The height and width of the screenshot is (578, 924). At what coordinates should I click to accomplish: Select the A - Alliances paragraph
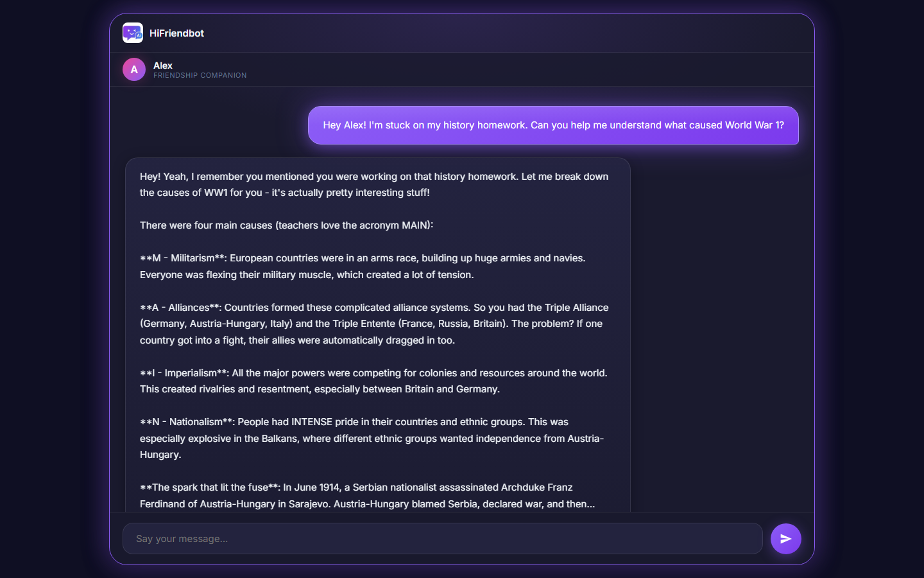point(374,324)
